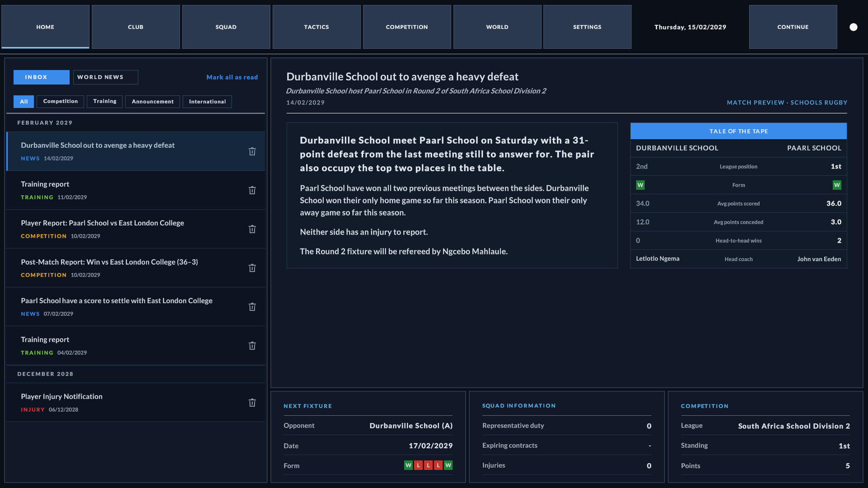Select the Inbox view
The width and height of the screenshot is (868, 488).
pos(42,77)
